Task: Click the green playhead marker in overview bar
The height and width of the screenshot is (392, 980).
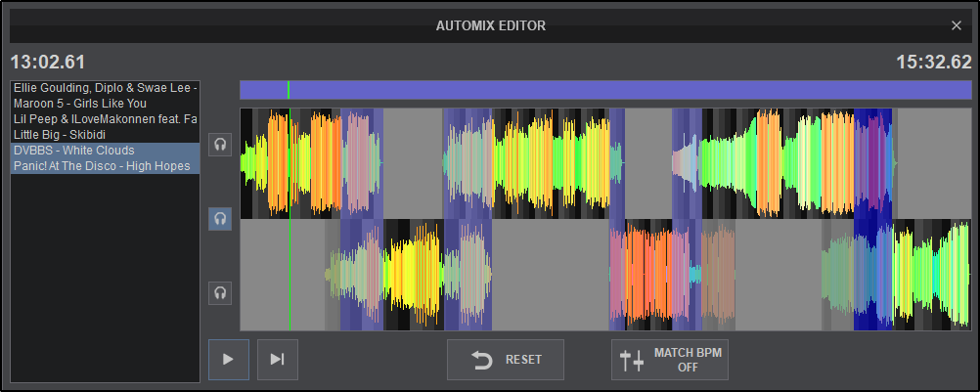Action: click(x=289, y=90)
